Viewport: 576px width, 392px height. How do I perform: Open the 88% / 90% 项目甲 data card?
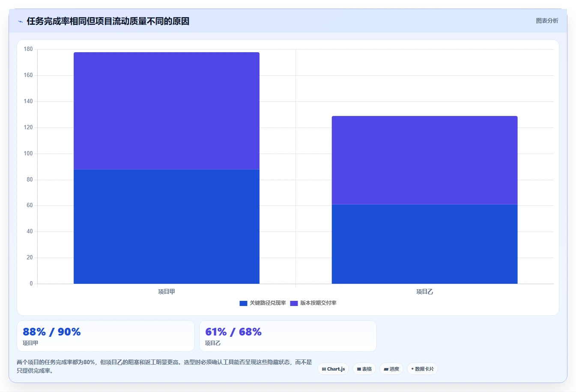click(105, 336)
